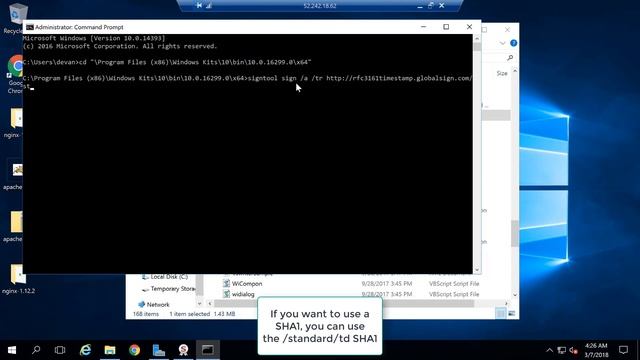Screen dimensions: 640x360
Task: Click File Explorer search magnifier
Action: click(510, 58)
